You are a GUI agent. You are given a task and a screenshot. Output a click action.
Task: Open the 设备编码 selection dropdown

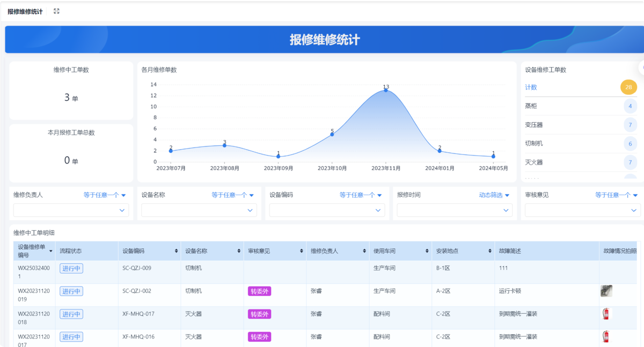click(326, 210)
